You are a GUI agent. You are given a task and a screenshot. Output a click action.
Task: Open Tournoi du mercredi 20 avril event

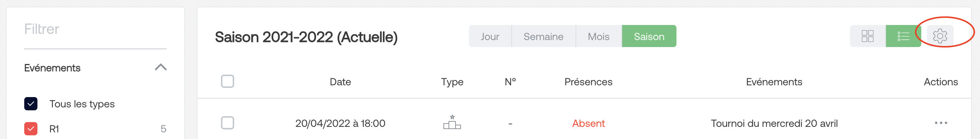tap(774, 124)
